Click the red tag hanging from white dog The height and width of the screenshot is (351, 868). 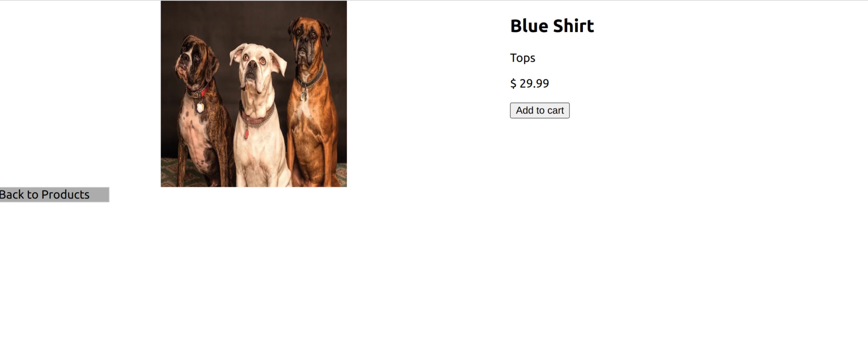tap(247, 133)
